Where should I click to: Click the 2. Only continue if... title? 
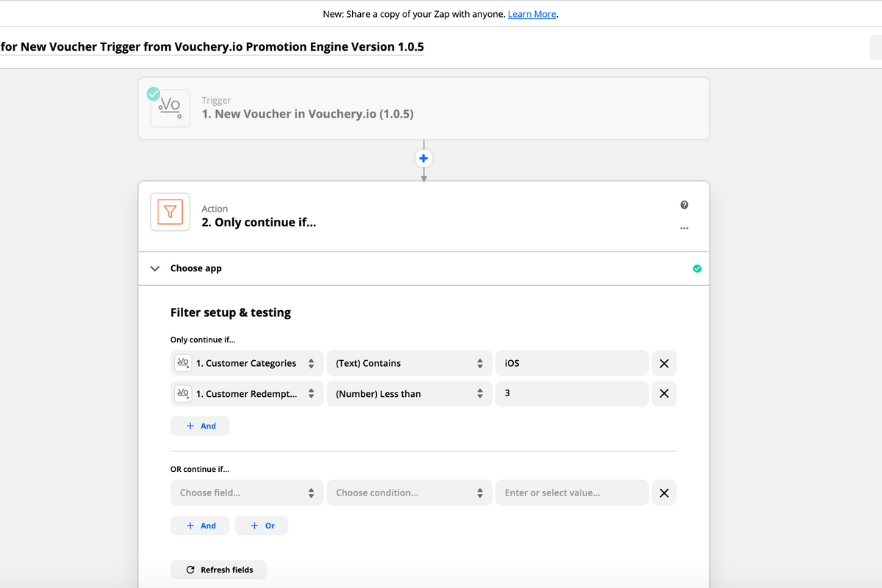coord(259,222)
